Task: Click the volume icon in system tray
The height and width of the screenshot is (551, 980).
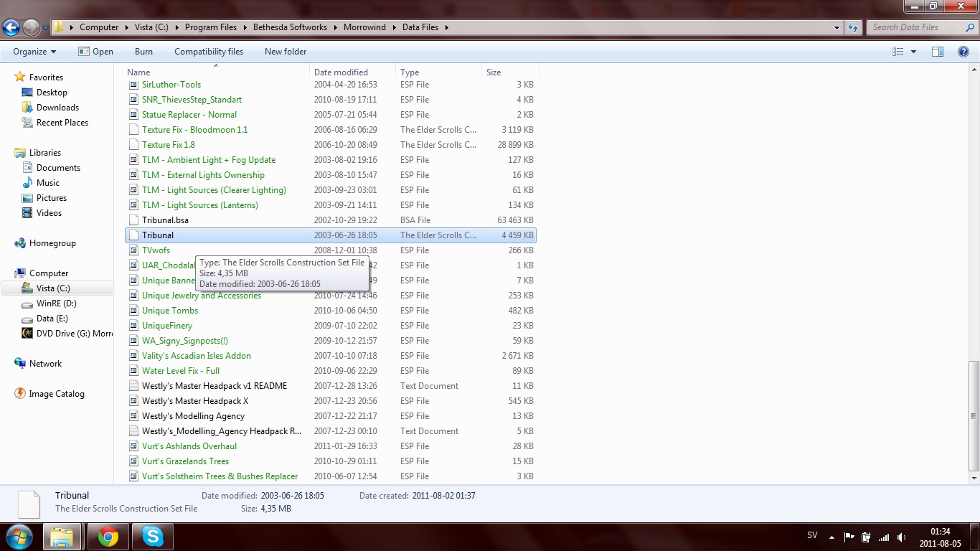Action: coord(901,537)
